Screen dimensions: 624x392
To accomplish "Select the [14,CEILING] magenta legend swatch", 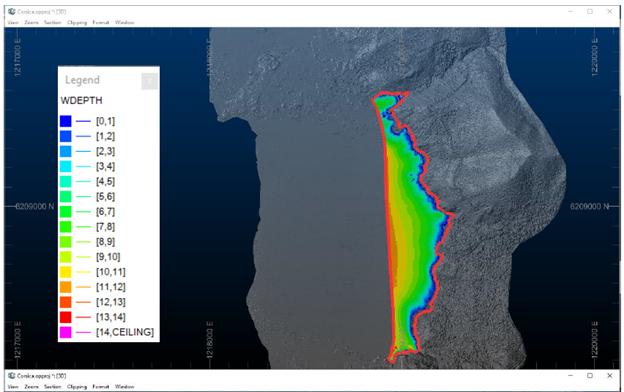I will click(66, 332).
